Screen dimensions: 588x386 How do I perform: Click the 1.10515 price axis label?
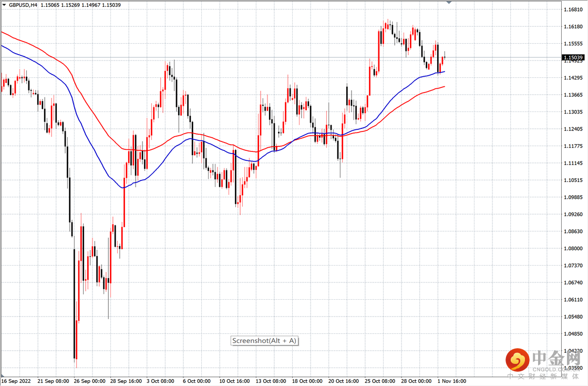coord(573,180)
